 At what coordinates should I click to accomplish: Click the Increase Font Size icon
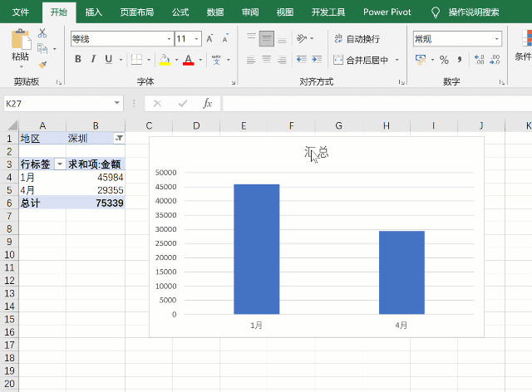click(210, 39)
